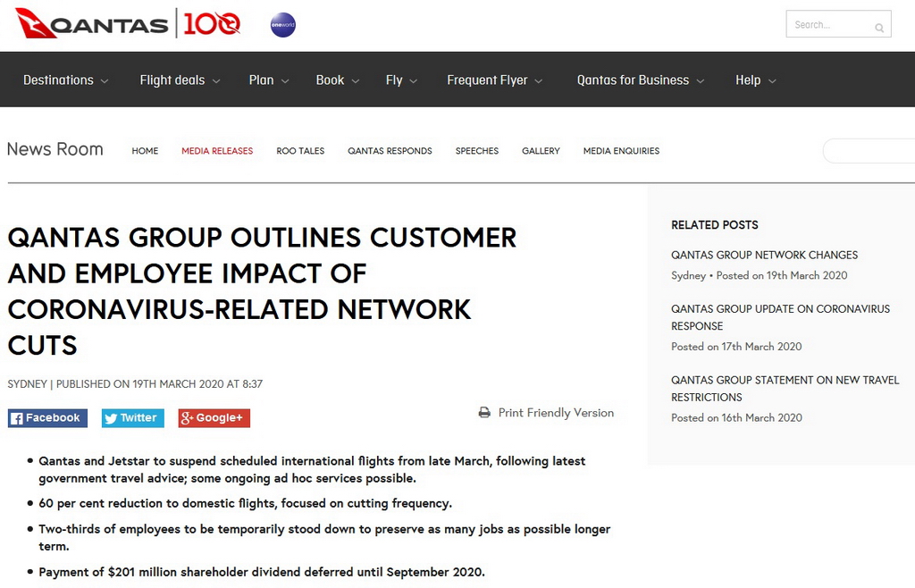The image size is (915, 588).
Task: Focus the top Search input field
Action: (838, 24)
